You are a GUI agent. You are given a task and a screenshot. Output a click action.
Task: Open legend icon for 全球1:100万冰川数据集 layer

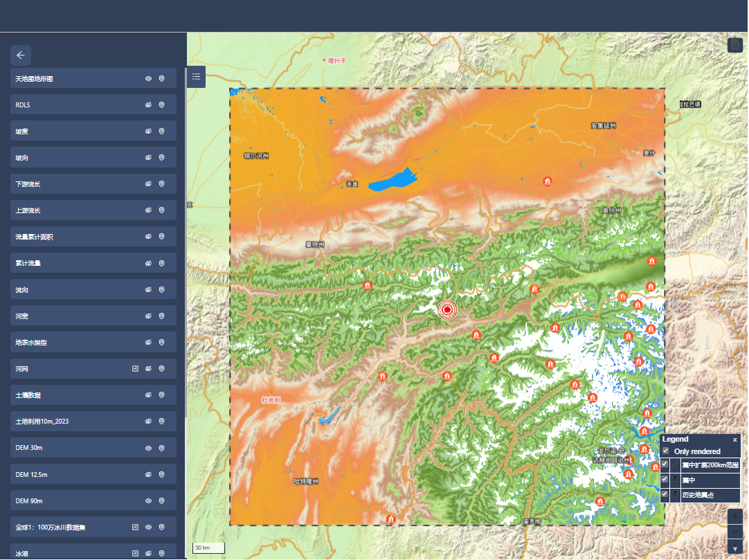click(x=135, y=527)
